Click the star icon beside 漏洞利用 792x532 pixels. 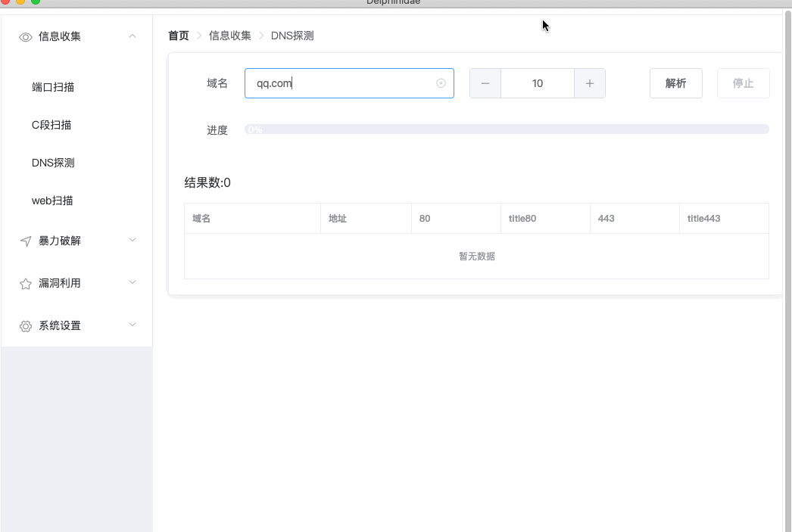coord(26,284)
